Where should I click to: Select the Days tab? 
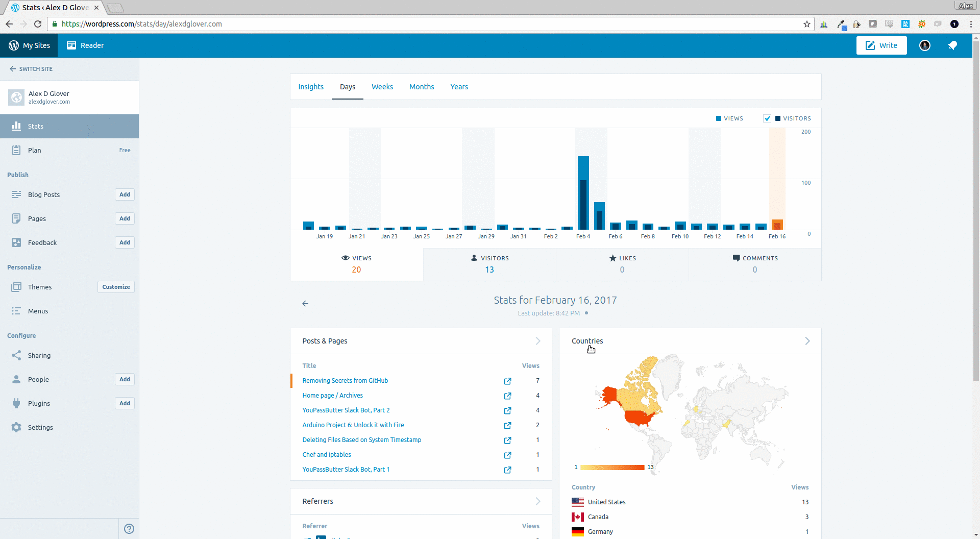pos(348,87)
